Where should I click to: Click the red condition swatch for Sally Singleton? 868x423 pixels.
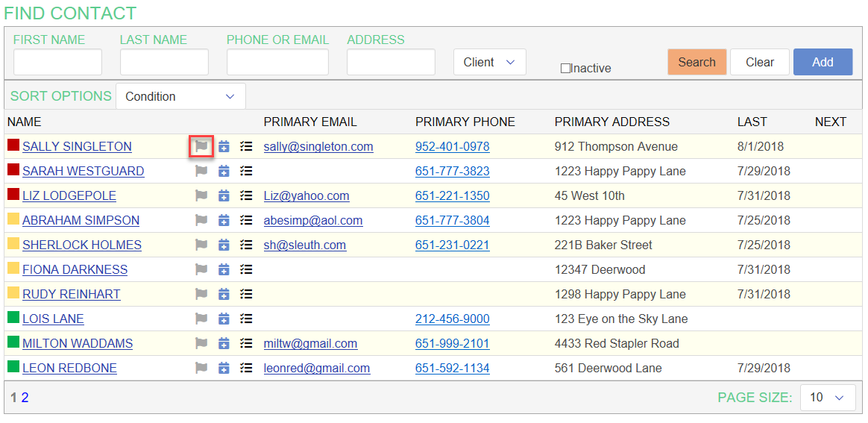(13, 146)
